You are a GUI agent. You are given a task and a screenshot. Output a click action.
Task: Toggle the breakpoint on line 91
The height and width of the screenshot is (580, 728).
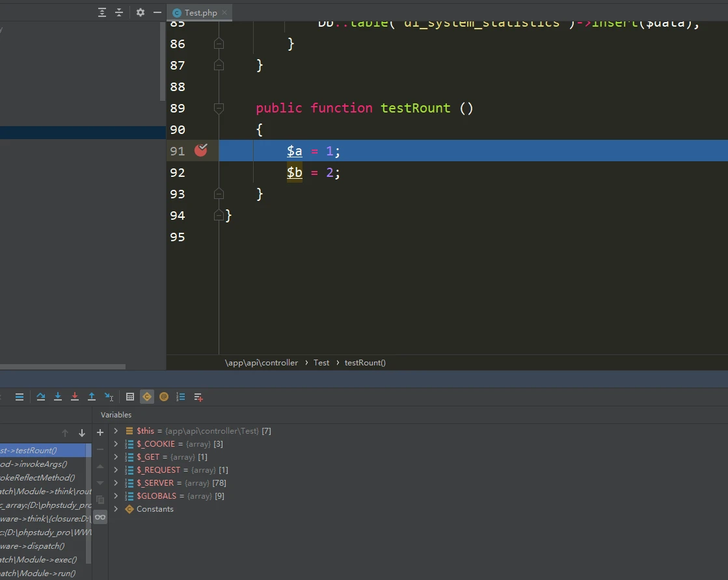tap(201, 151)
